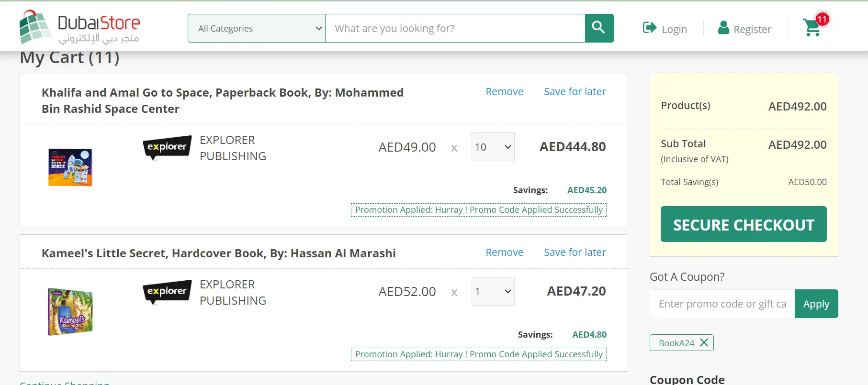The image size is (868, 385).
Task: Click the AED52.00 unit price
Action: tap(407, 292)
